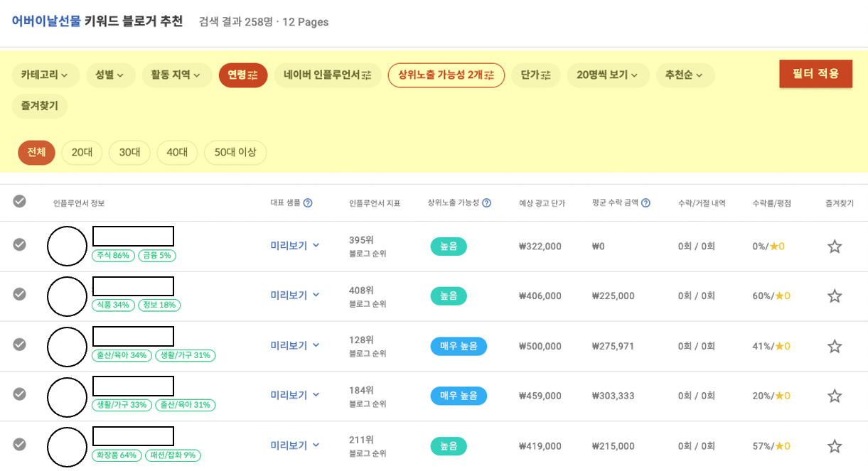Star the first influencer in the 즐겨찾기 column
Screen dimensions: 868x471
click(833, 245)
